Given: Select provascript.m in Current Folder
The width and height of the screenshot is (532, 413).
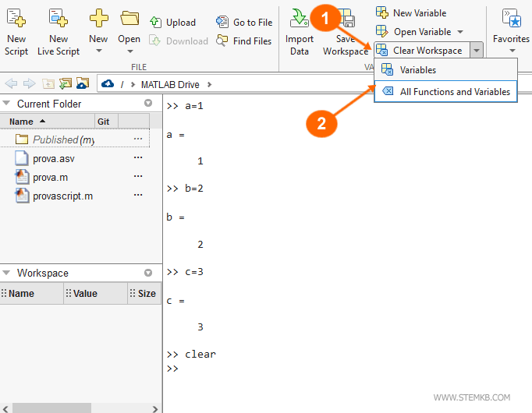Looking at the screenshot, I should 62,196.
